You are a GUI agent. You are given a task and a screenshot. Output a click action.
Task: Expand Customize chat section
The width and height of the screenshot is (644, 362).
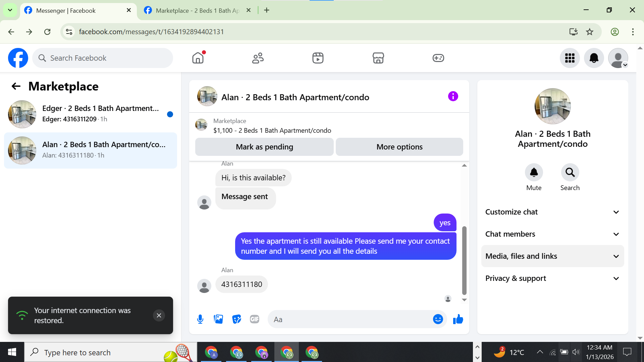[x=552, y=212]
